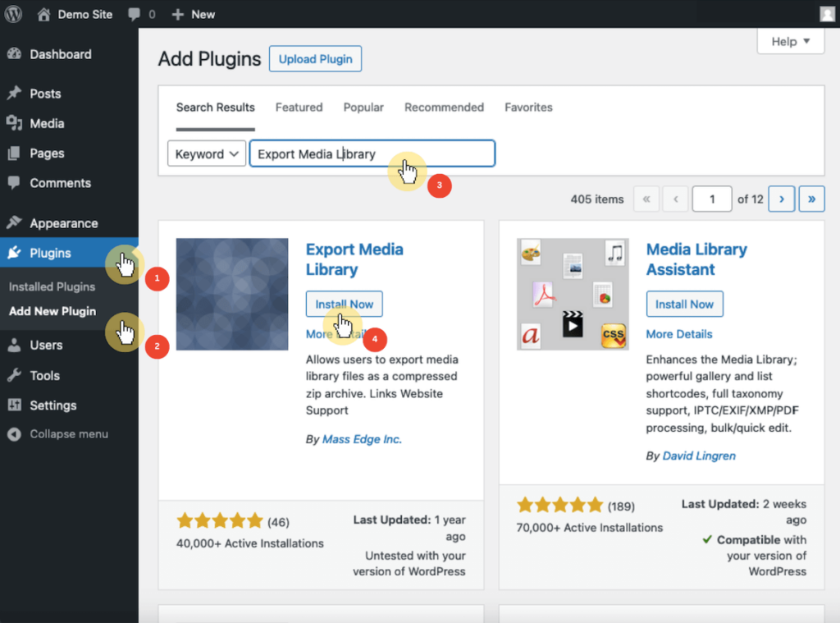Open Installed Plugins submenu item

52,286
